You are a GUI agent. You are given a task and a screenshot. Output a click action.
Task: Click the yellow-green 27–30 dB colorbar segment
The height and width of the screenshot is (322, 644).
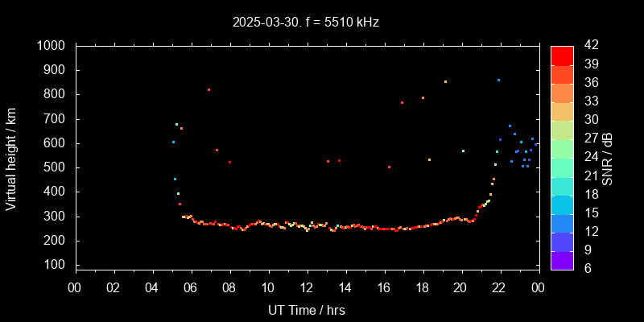[562, 129]
